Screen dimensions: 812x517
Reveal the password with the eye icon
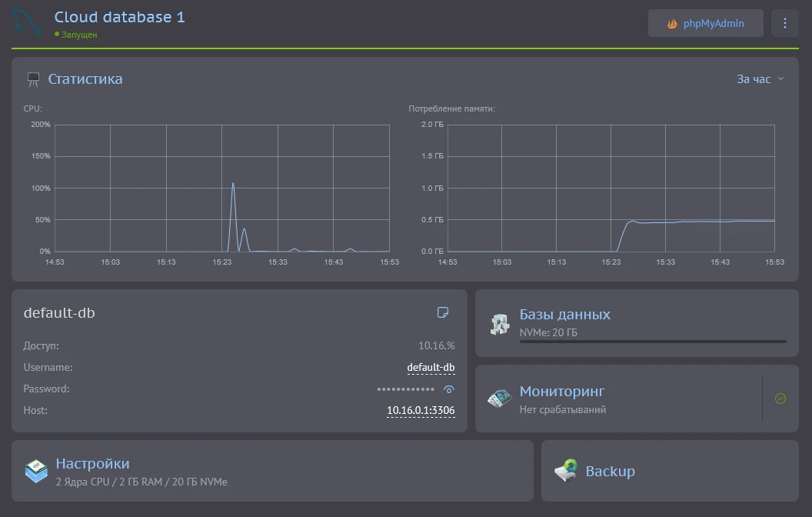(450, 389)
